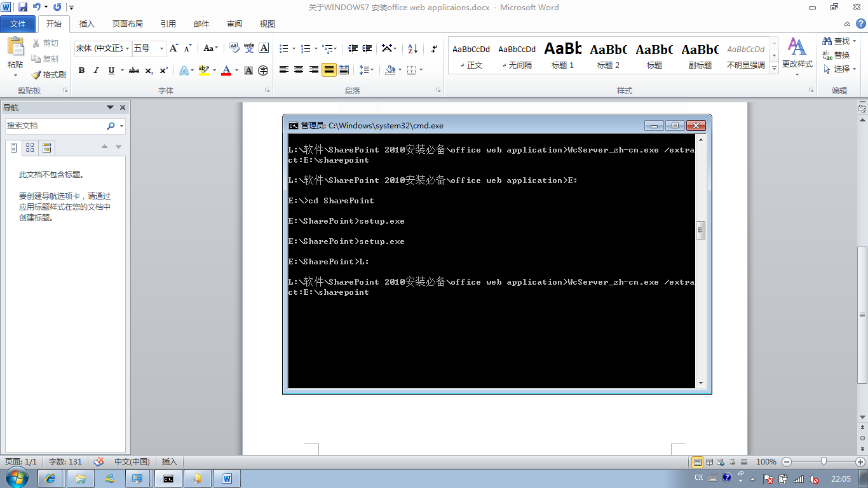Image resolution: width=868 pixels, height=488 pixels.
Task: Apply the 标题 1 style
Action: click(563, 55)
